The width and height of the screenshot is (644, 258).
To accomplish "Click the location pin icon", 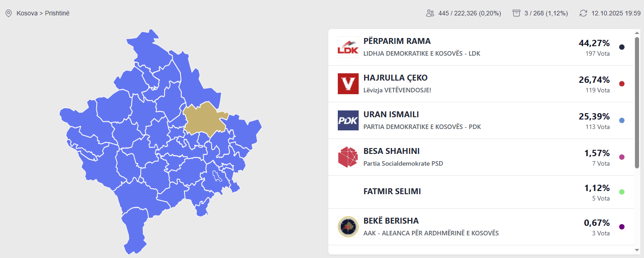I will (x=8, y=13).
